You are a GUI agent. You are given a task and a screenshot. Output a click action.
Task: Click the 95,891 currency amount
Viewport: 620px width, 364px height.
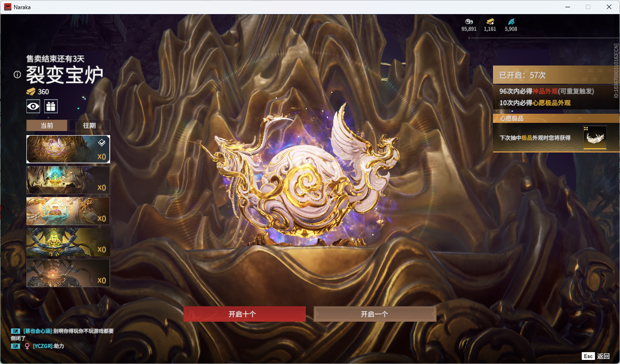[469, 29]
